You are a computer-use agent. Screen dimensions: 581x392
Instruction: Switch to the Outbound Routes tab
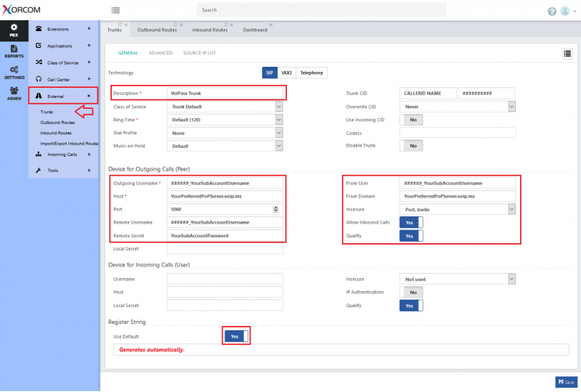pos(157,30)
